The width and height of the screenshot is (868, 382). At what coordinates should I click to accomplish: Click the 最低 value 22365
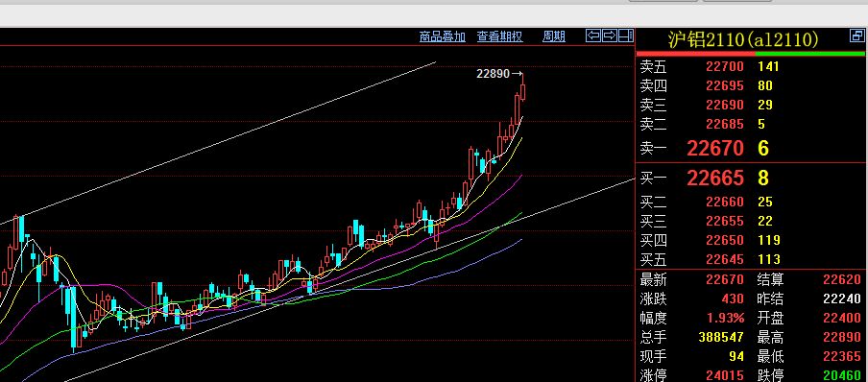pyautogui.click(x=842, y=356)
